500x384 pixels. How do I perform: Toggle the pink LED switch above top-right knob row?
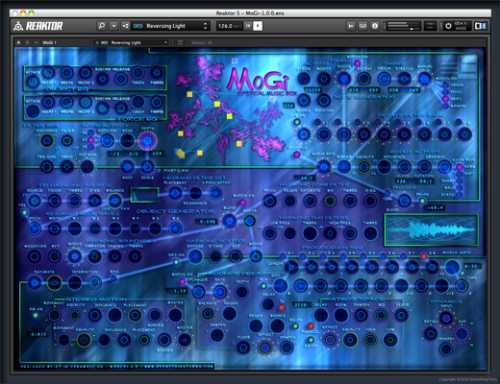tap(357, 63)
